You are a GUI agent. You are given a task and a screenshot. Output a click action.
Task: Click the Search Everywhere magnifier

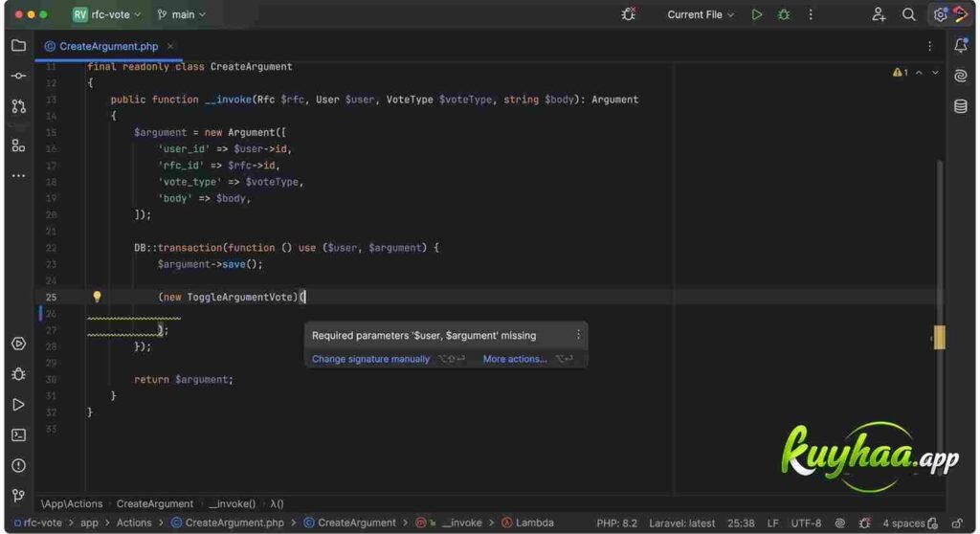coord(909,14)
